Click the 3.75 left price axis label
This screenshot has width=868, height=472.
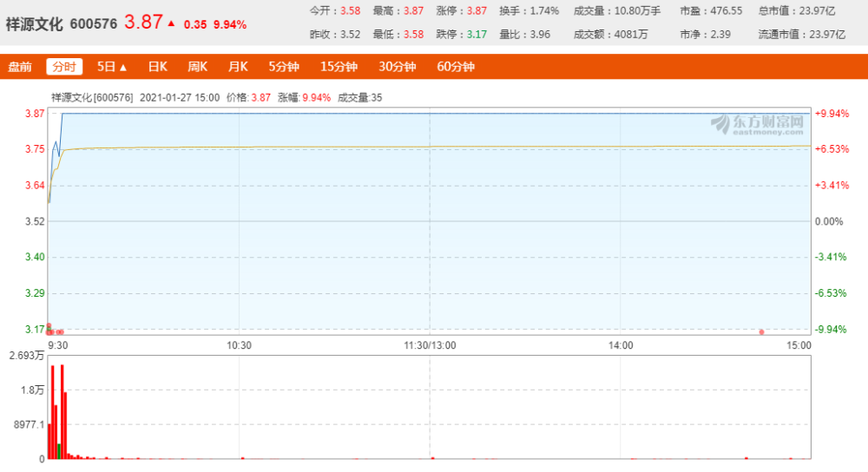[35, 149]
